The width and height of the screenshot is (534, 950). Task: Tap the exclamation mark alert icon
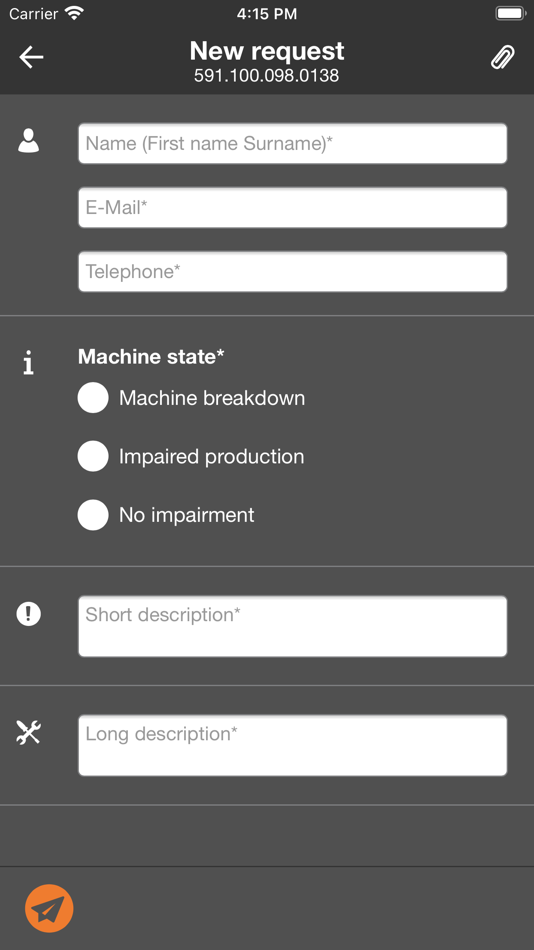[x=28, y=614]
